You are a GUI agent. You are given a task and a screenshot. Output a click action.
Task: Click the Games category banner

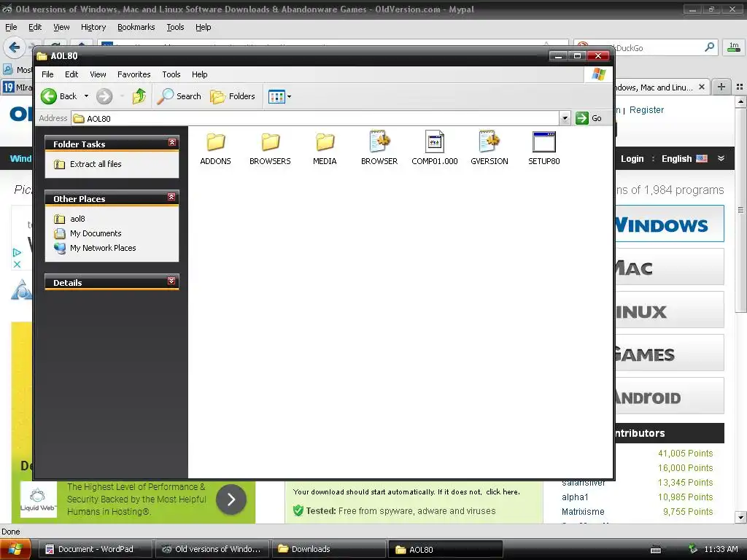pos(669,353)
